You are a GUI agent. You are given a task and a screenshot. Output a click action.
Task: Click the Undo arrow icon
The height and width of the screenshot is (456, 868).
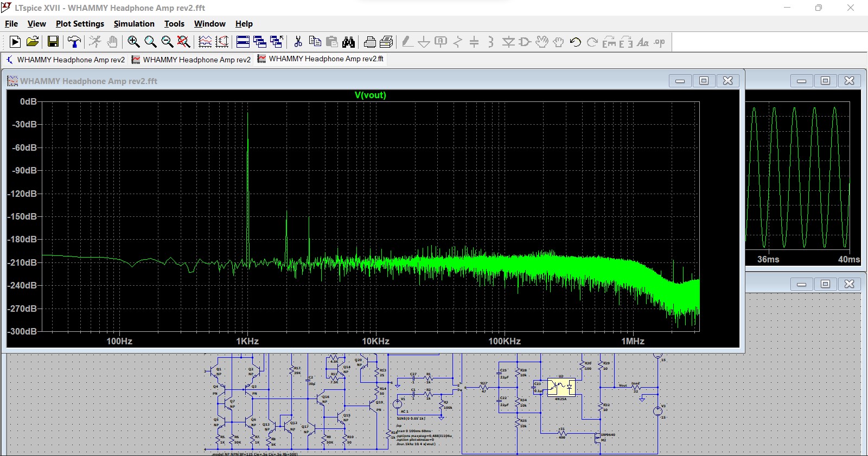(576, 42)
